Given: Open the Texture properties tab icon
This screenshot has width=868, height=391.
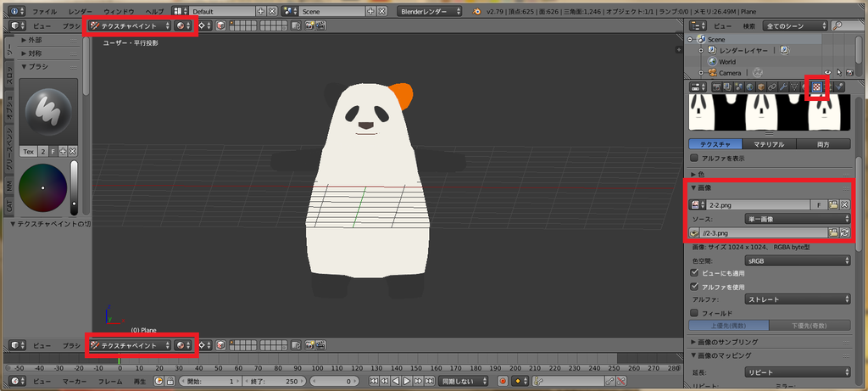Looking at the screenshot, I should point(816,87).
